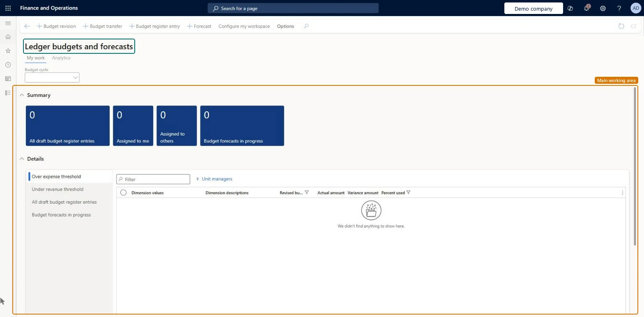Open Assigned to me tile

click(133, 126)
